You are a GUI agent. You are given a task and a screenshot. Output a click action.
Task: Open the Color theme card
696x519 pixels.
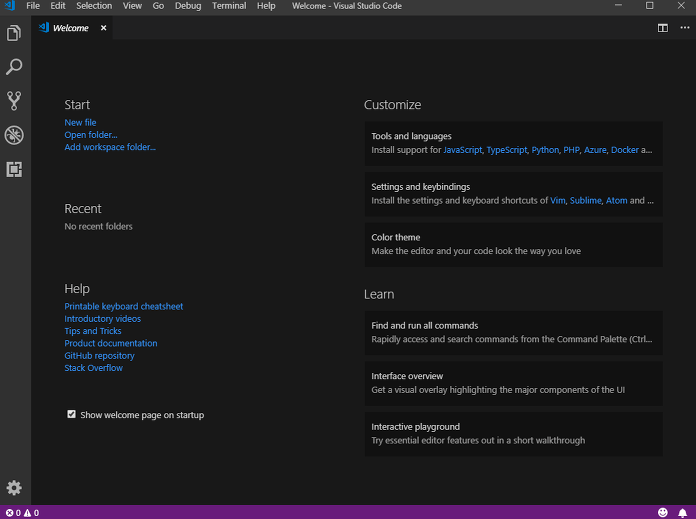[514, 245]
